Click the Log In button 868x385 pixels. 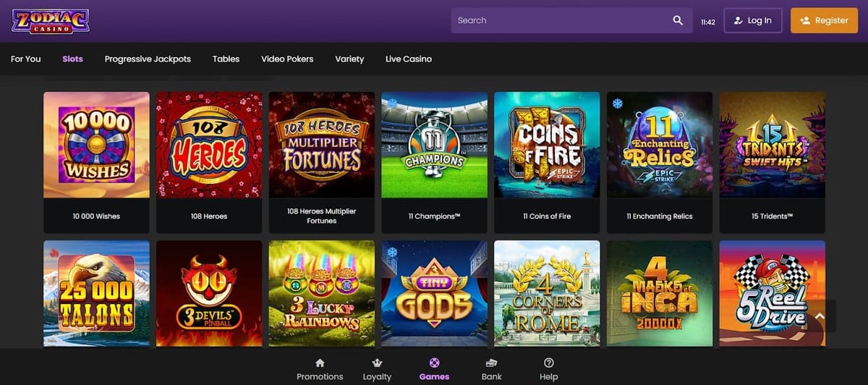tap(753, 20)
